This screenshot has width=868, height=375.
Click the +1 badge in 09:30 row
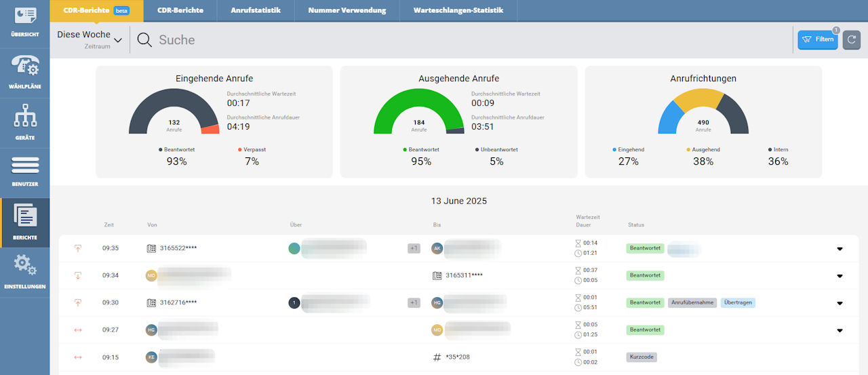coord(414,302)
